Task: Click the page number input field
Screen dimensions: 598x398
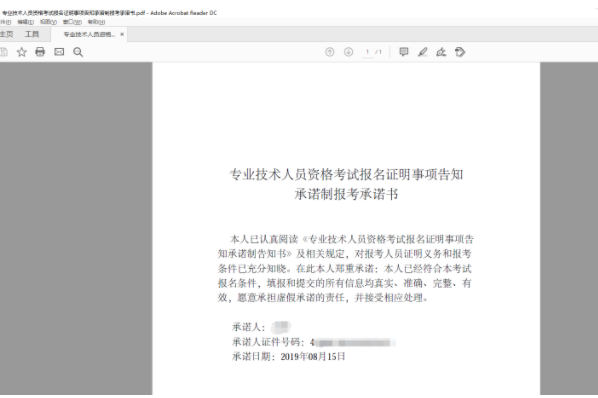Action: coord(368,52)
